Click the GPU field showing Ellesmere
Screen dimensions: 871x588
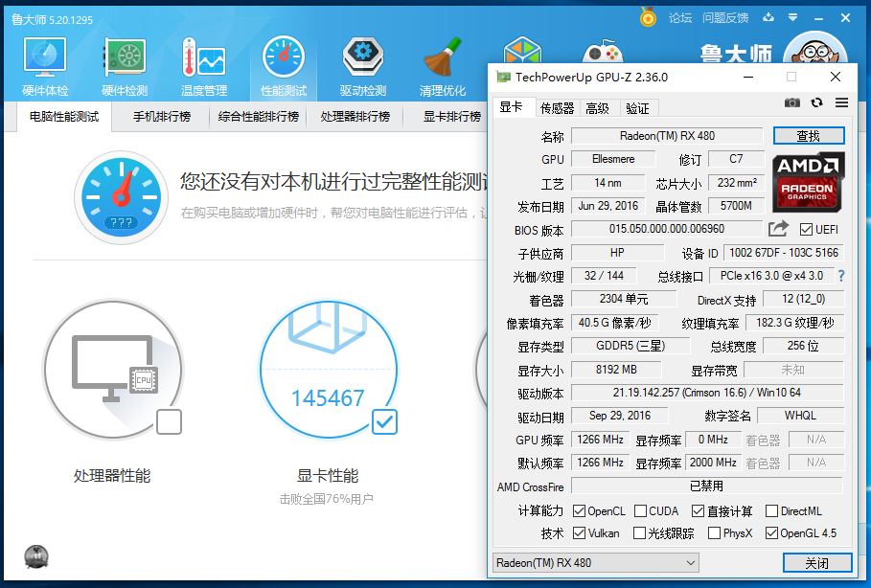[613, 159]
